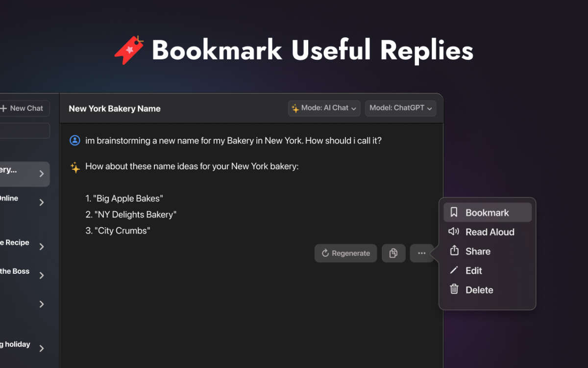588x368 pixels.
Task: Click the New York Bakery Name chat title
Action: (115, 108)
